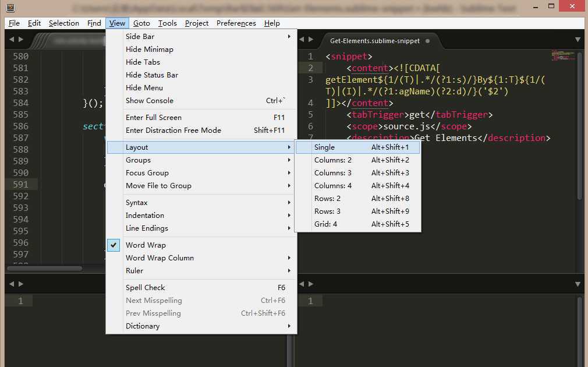The height and width of the screenshot is (367, 588).
Task: Click the bottom-right pane's previous tab arrow
Action: (302, 284)
